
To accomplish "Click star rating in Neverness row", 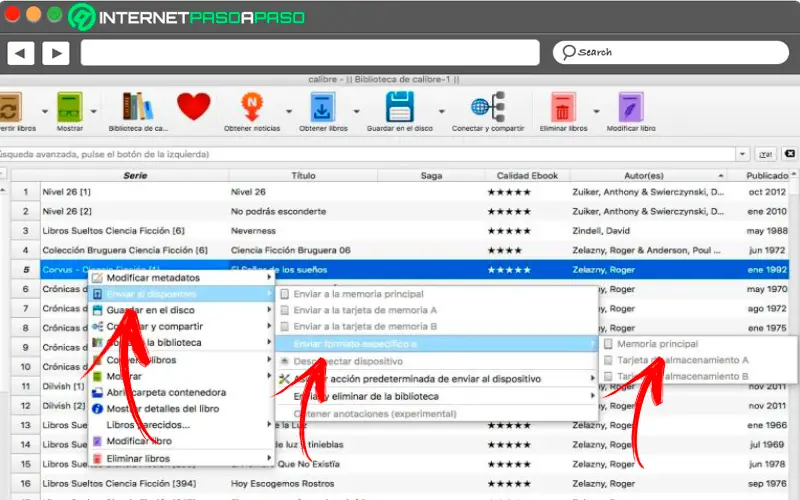I will pyautogui.click(x=509, y=231).
